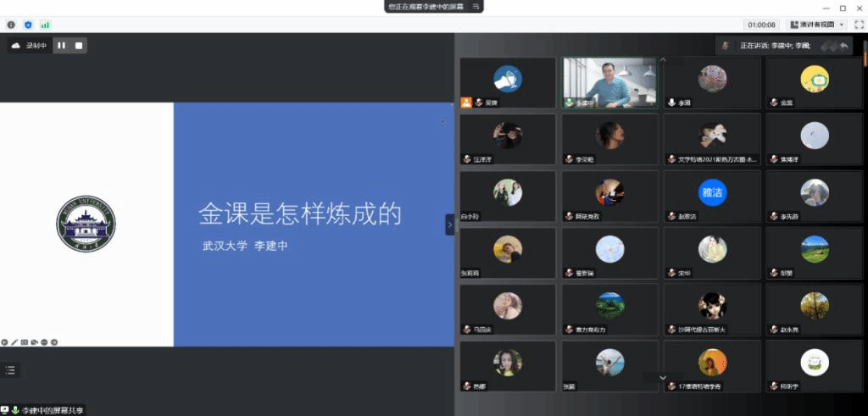The image size is (868, 416).
Task: Click the cloud recording status icon
Action: point(16,45)
